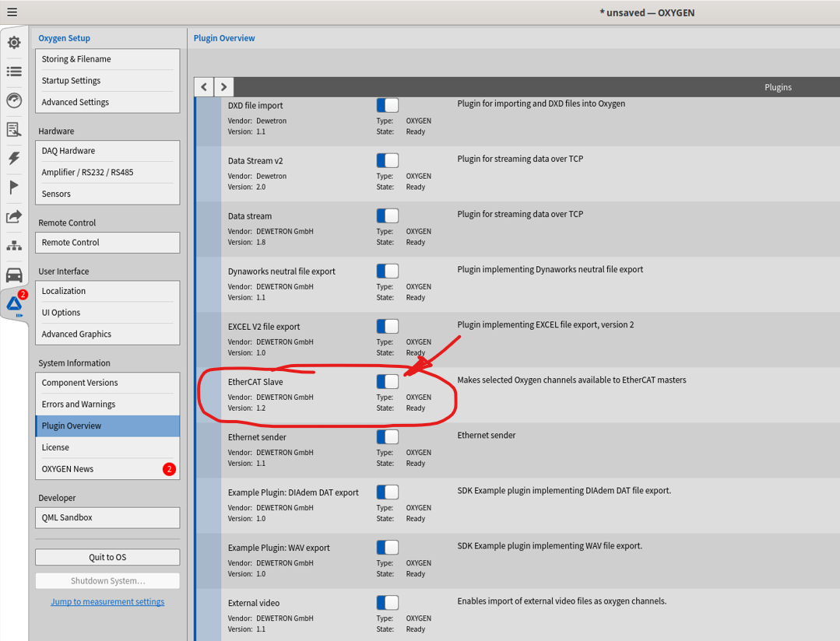840x641 pixels.
Task: Open the network hierarchy icon in sidebar
Action: [x=14, y=246]
